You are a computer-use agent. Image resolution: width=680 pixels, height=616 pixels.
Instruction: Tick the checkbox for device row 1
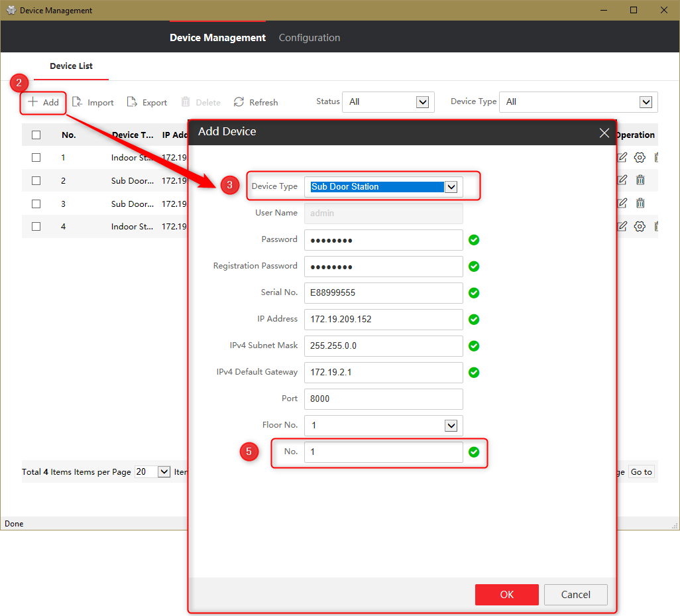click(36, 157)
